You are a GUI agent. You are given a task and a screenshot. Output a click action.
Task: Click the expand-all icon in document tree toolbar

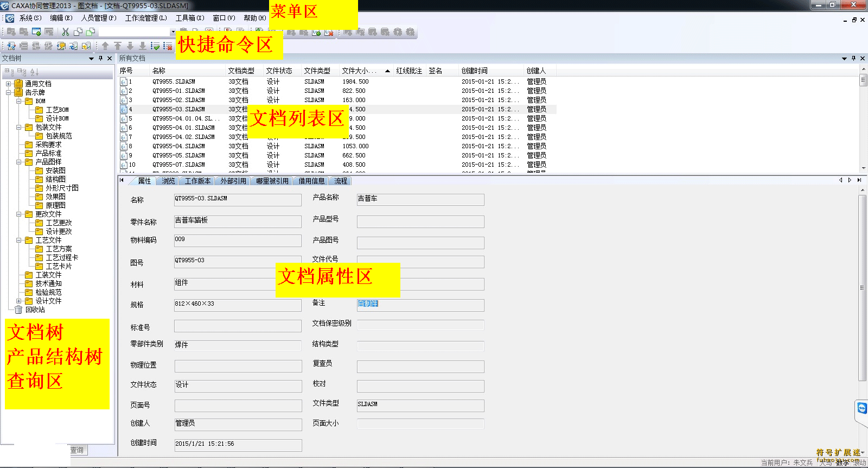click(x=9, y=72)
